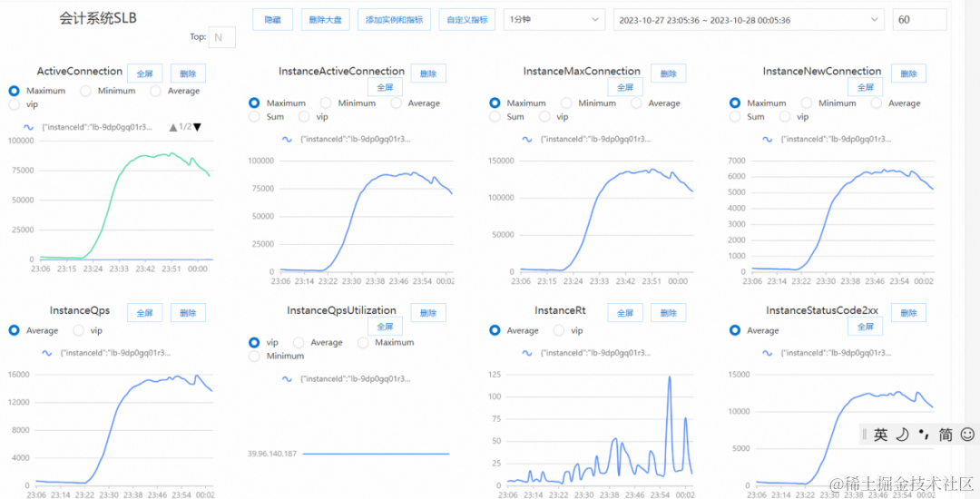
Task: Open InstanceRt chart 全屏
Action: point(625,313)
